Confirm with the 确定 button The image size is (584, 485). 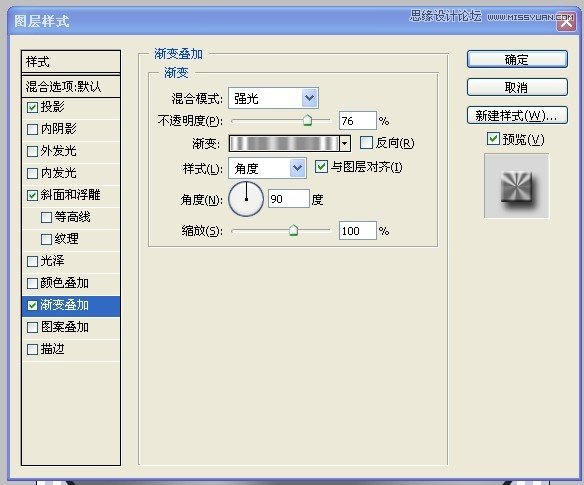pyautogui.click(x=517, y=60)
